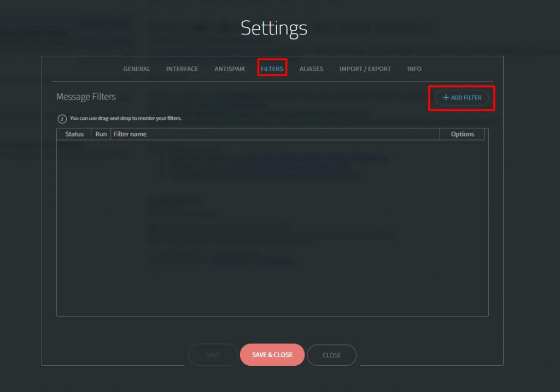Click the info icon beside the drag-and-drop hint

point(62,119)
